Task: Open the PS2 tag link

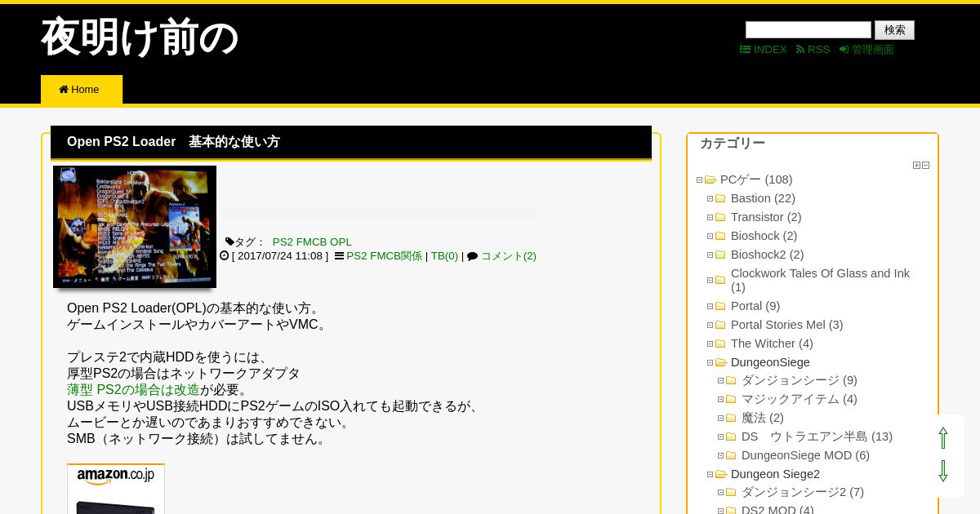Action: click(283, 242)
